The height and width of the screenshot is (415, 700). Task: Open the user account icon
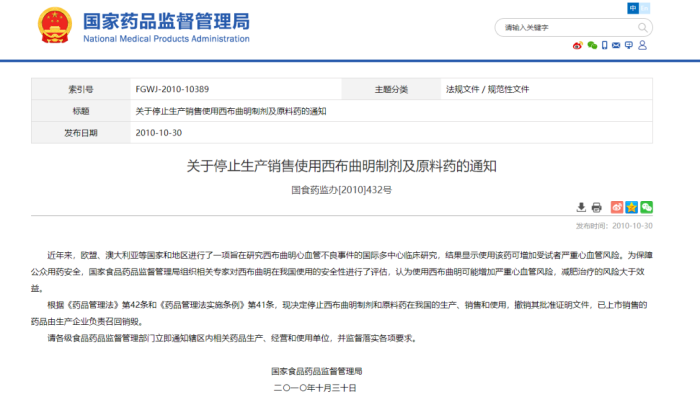642,45
